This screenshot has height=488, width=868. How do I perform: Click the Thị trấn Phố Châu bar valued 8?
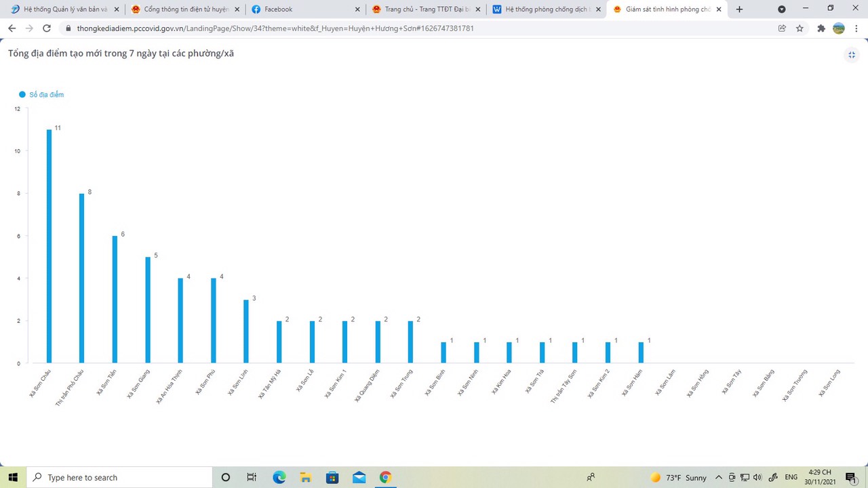81,278
